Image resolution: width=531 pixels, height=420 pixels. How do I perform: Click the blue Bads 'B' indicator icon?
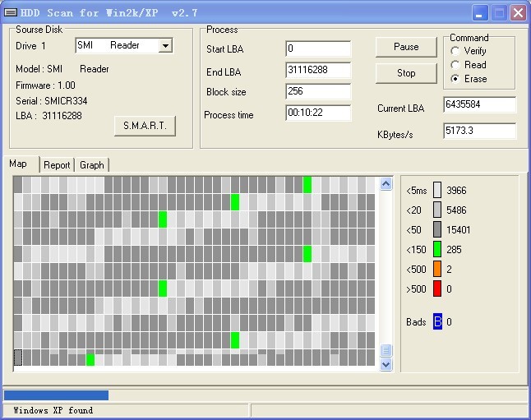437,321
